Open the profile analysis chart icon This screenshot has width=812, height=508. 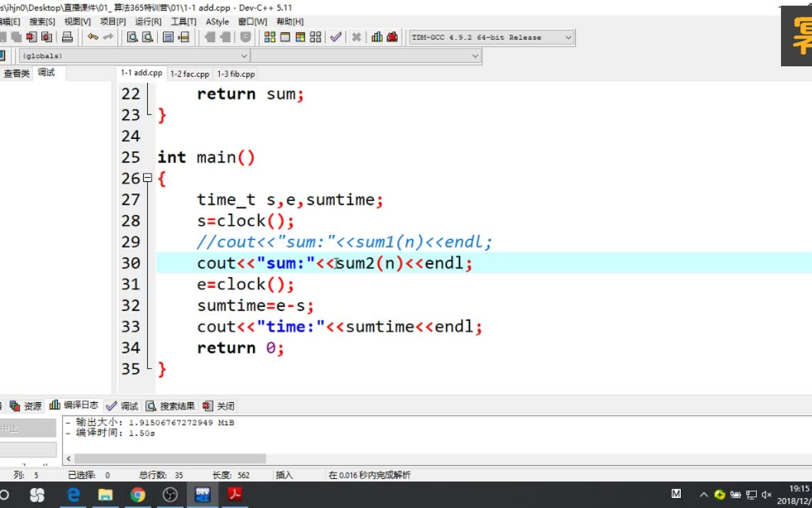[x=377, y=37]
